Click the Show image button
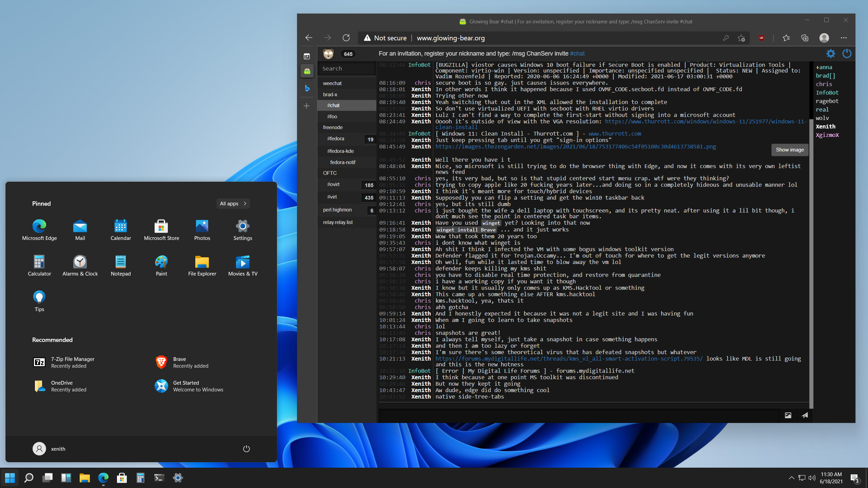This screenshot has height=488, width=868. coord(790,150)
